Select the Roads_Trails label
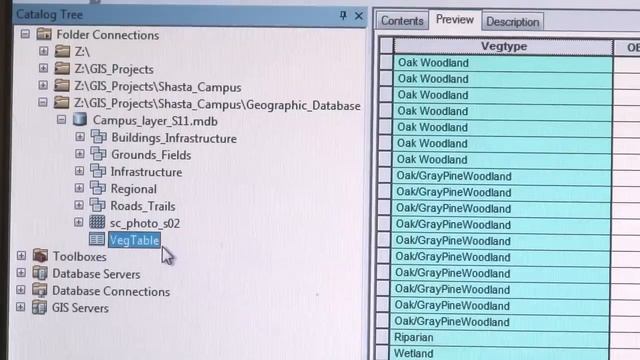Screen dimensions: 640x360 [x=143, y=206]
